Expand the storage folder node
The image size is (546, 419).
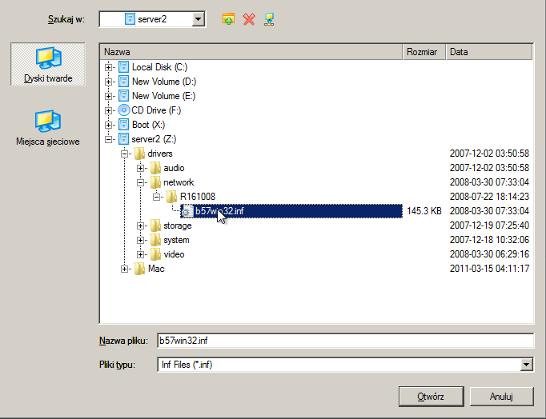click(140, 226)
